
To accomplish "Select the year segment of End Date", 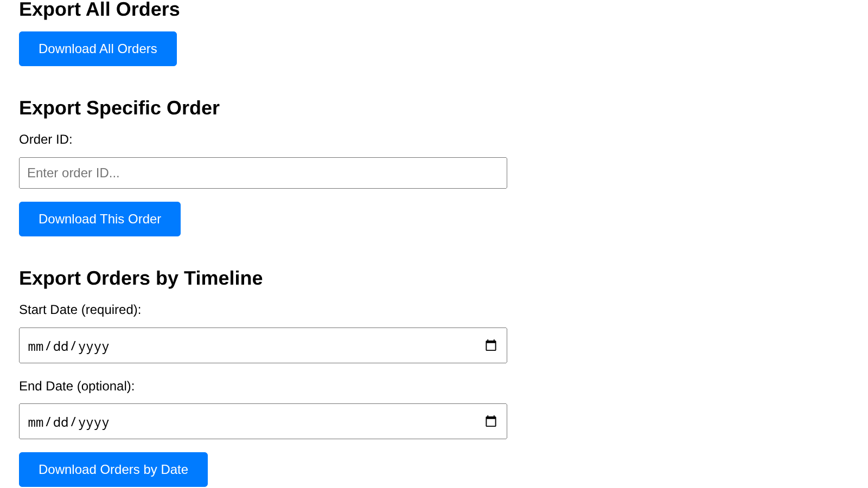I will [x=93, y=422].
